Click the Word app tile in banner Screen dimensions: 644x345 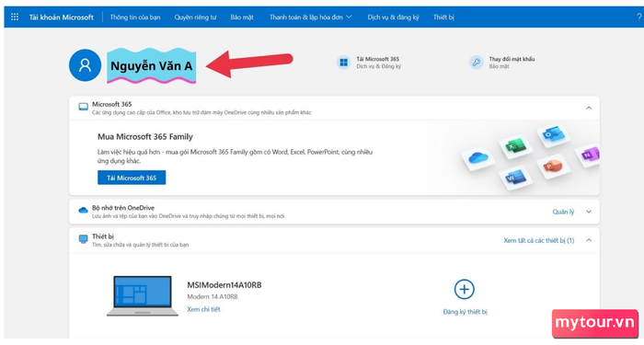tap(515, 178)
